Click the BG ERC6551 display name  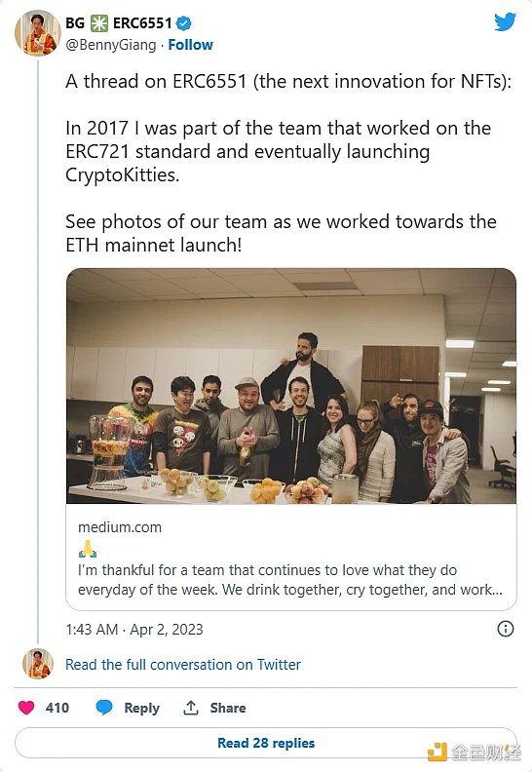click(x=119, y=23)
